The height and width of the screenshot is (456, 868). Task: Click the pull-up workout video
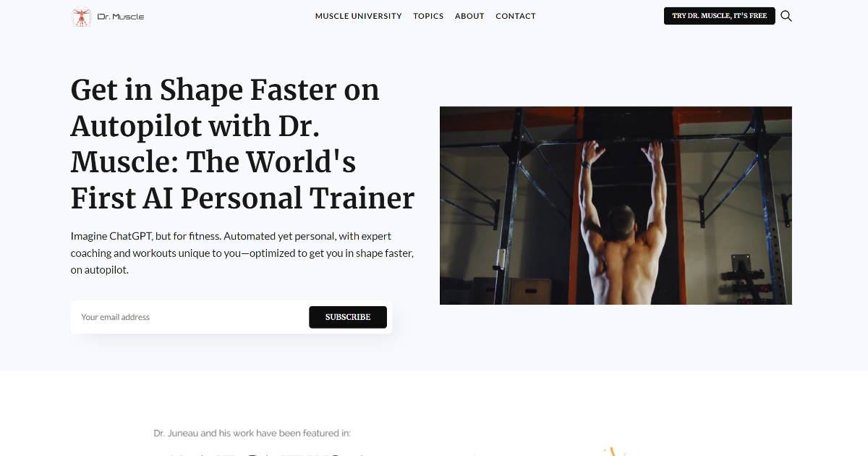pyautogui.click(x=616, y=206)
